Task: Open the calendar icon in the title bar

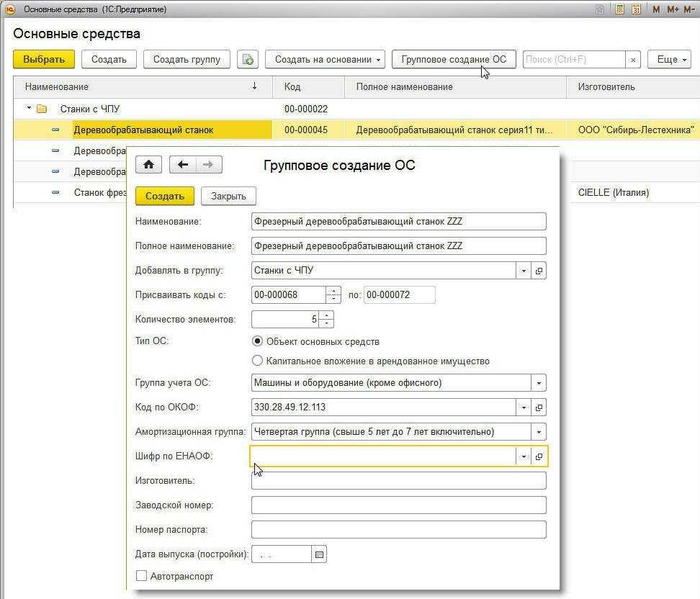Action: [636, 9]
